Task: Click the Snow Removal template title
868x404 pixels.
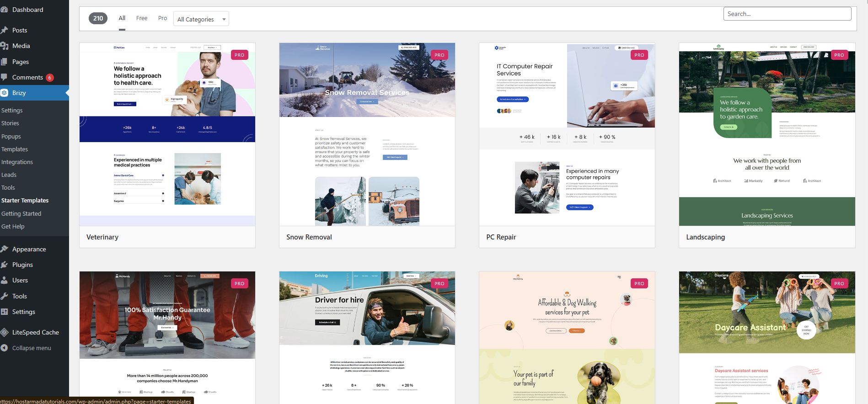Action: coord(309,237)
